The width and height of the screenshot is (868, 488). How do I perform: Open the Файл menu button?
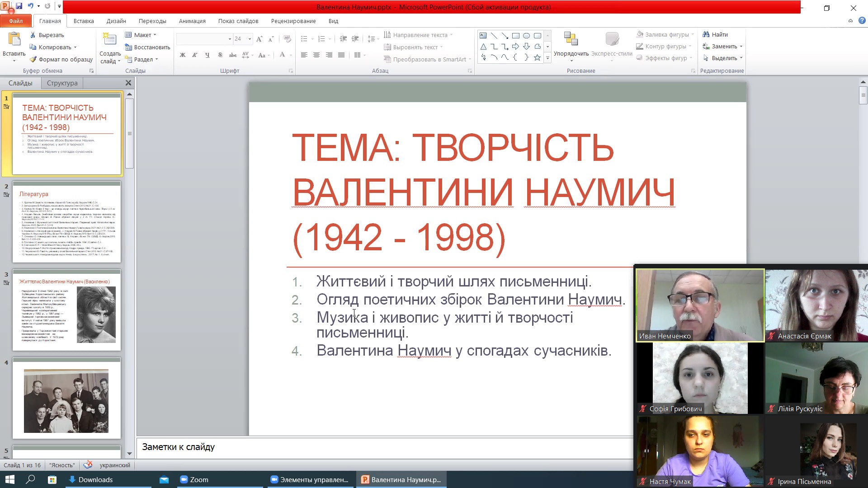(16, 21)
